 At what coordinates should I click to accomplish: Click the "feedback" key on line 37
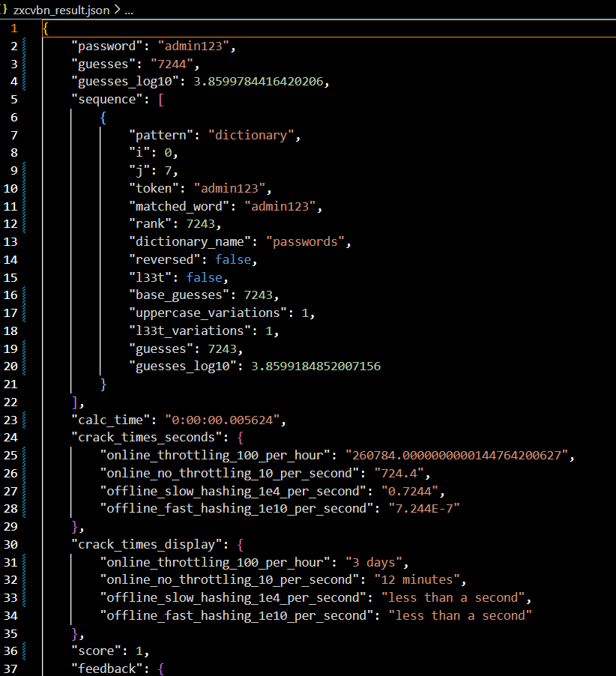pyautogui.click(x=103, y=669)
